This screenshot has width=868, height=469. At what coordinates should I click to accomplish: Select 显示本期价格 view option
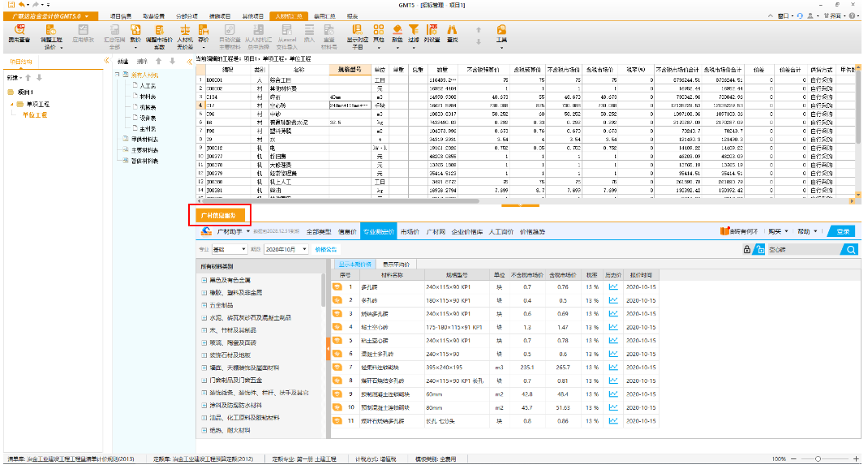point(355,265)
